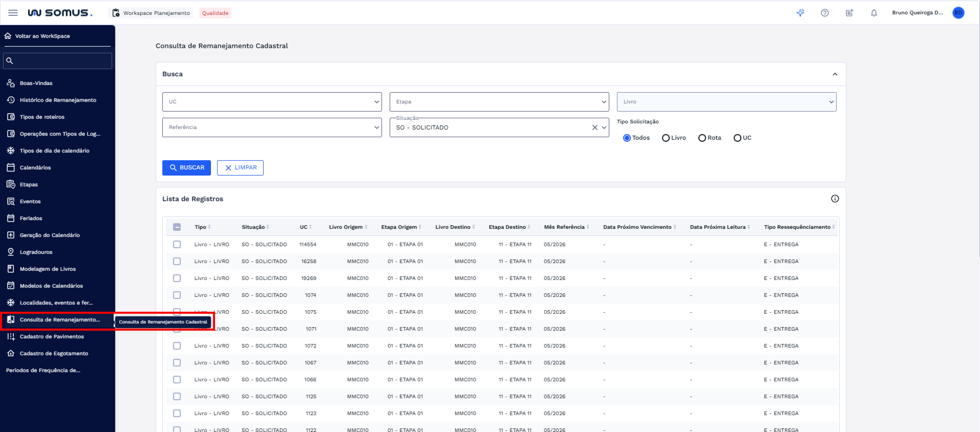
Task: Clear the Situação field with X icon
Action: coord(595,127)
